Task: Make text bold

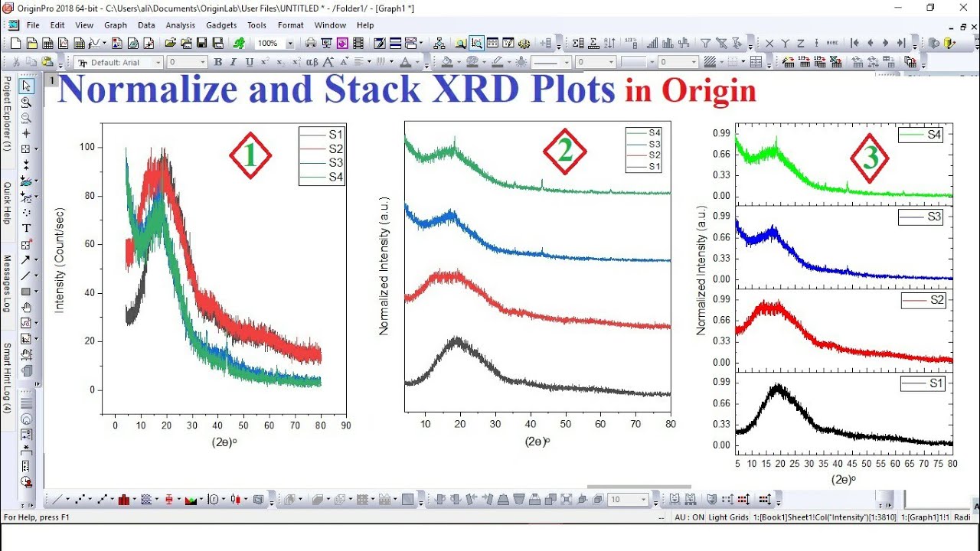Action: tap(218, 62)
